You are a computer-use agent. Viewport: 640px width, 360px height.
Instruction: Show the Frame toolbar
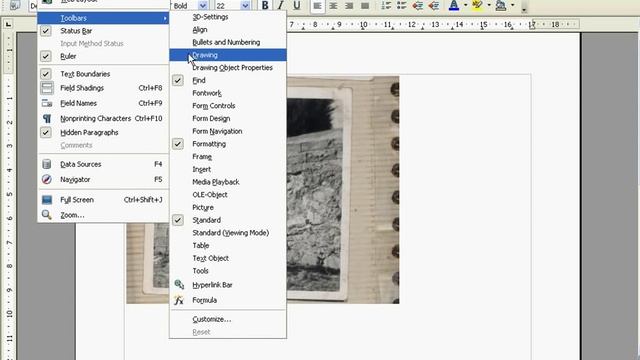(228, 156)
